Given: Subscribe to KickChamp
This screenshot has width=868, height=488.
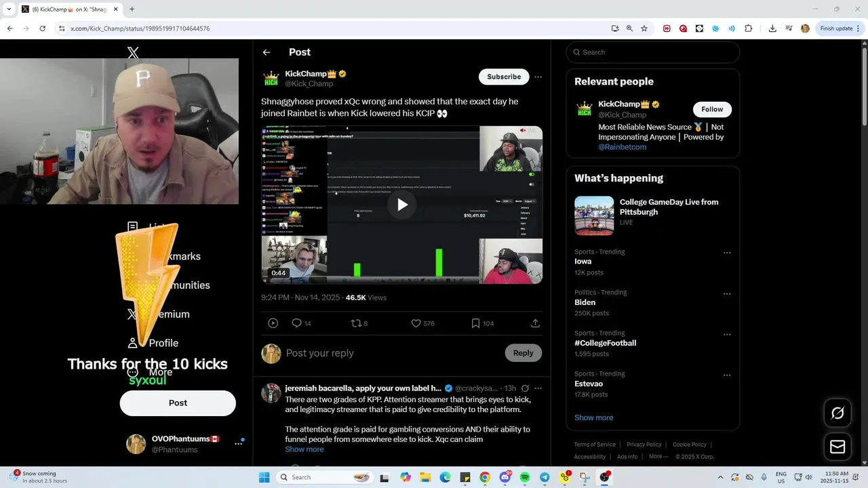Looking at the screenshot, I should pos(504,77).
